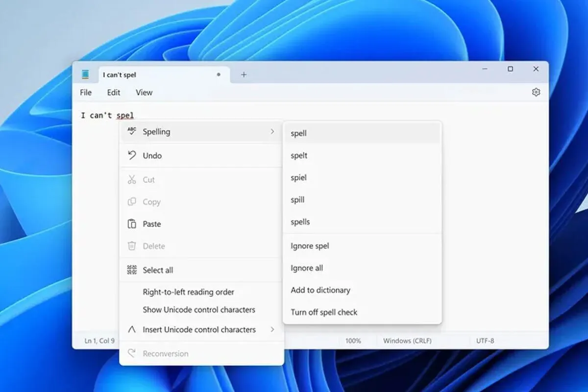Add a new tab with plus icon
This screenshot has height=392, width=588.
[x=244, y=74]
